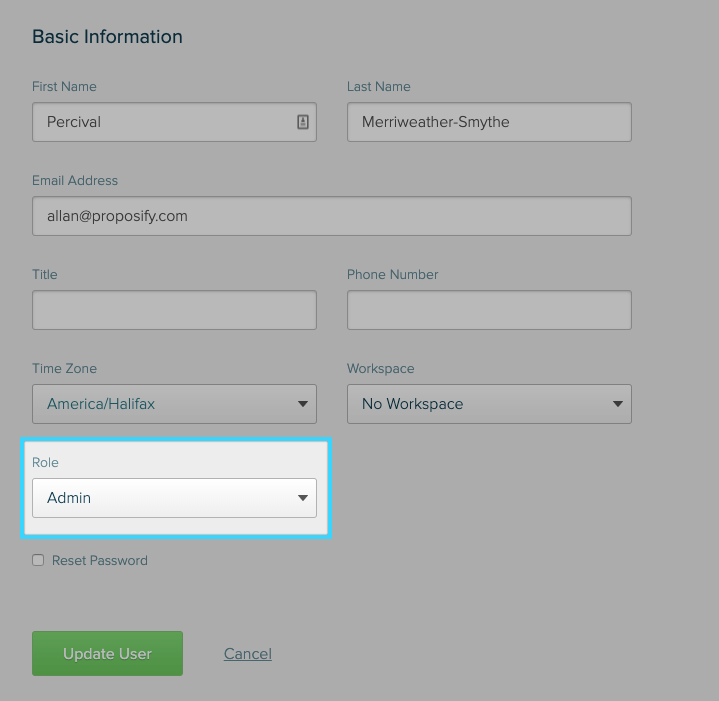719x701 pixels.
Task: Expand the Workspace dropdown
Action: [x=488, y=404]
